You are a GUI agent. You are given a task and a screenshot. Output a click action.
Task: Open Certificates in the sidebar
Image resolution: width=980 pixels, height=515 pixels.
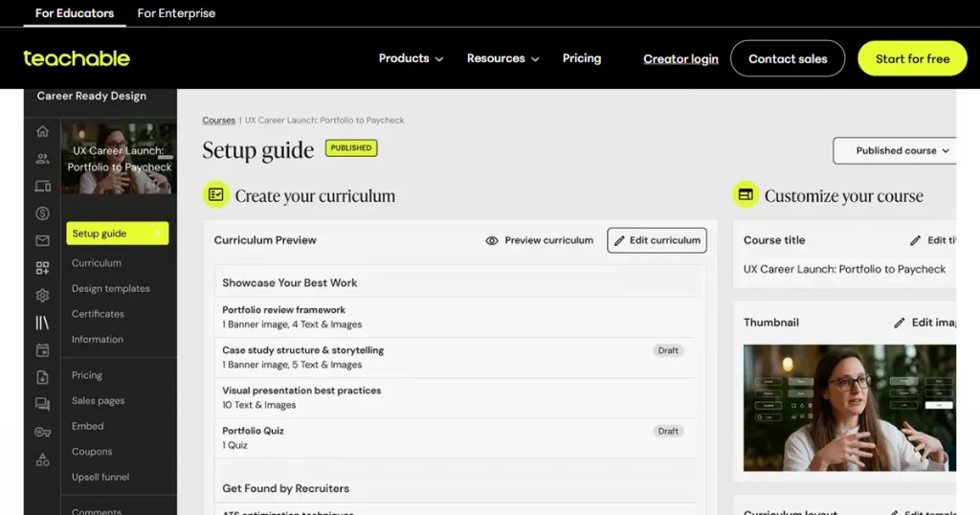point(98,314)
